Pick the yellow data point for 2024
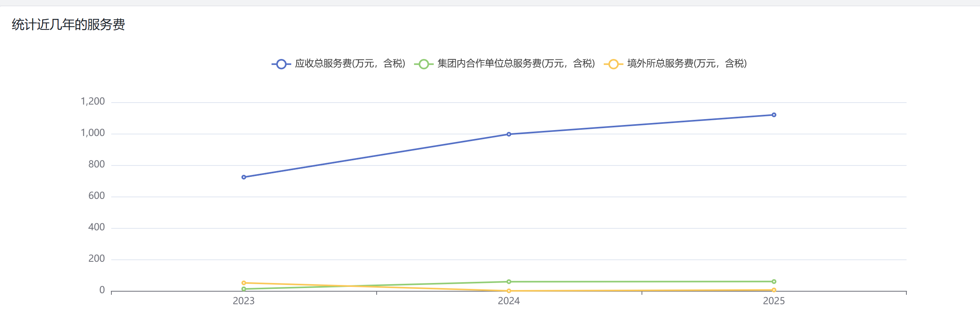This screenshot has height=327, width=980. coord(509,291)
